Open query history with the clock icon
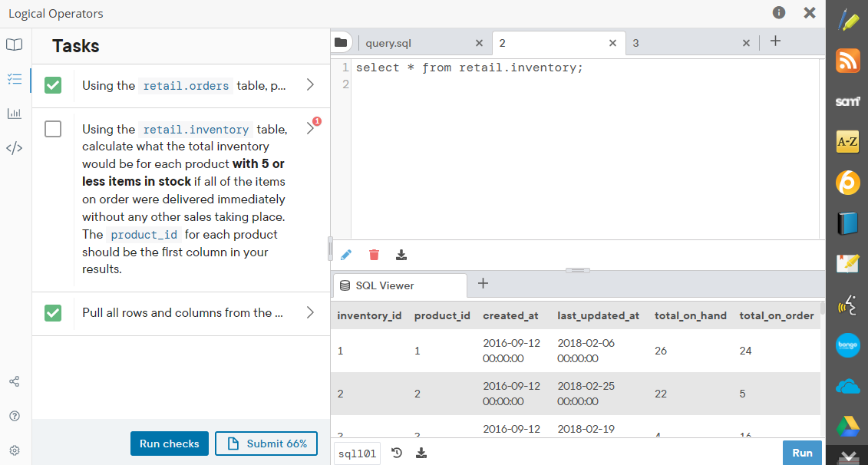 397,453
